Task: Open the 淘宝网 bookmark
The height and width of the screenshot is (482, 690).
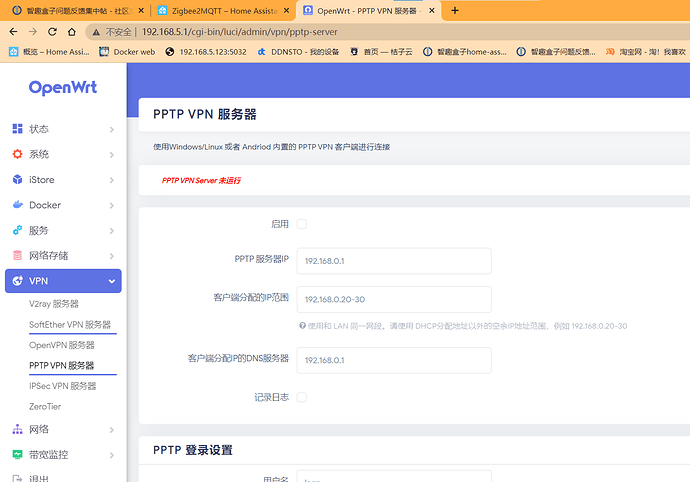Action: tap(646, 52)
